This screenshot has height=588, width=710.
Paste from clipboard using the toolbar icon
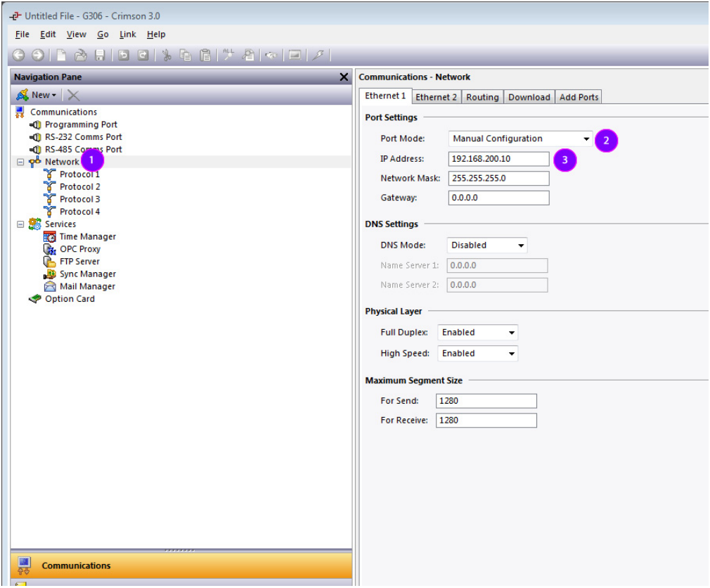(205, 56)
